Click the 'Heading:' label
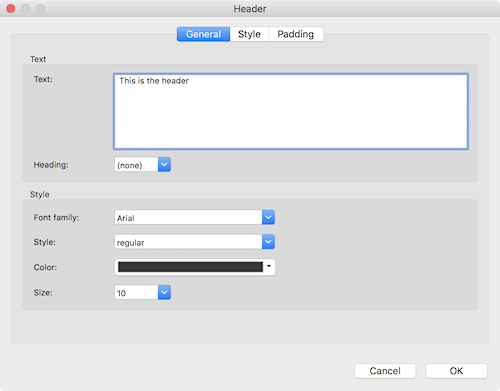This screenshot has width=500, height=391. (51, 165)
